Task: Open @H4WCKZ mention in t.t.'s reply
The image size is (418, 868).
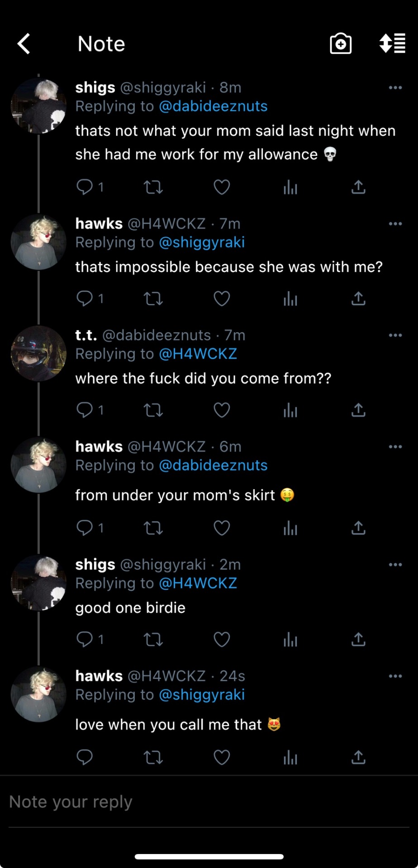Action: point(198,354)
